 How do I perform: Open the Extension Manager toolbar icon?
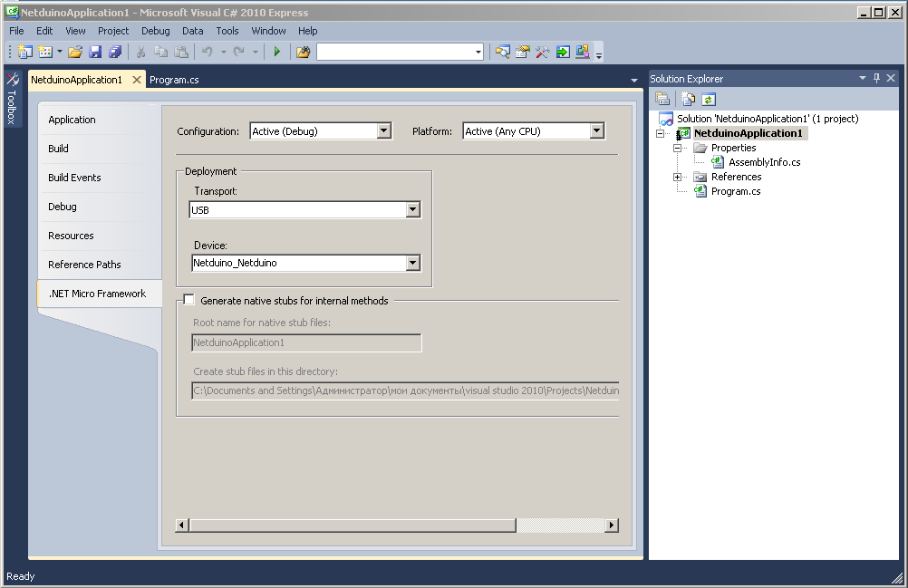[x=583, y=52]
